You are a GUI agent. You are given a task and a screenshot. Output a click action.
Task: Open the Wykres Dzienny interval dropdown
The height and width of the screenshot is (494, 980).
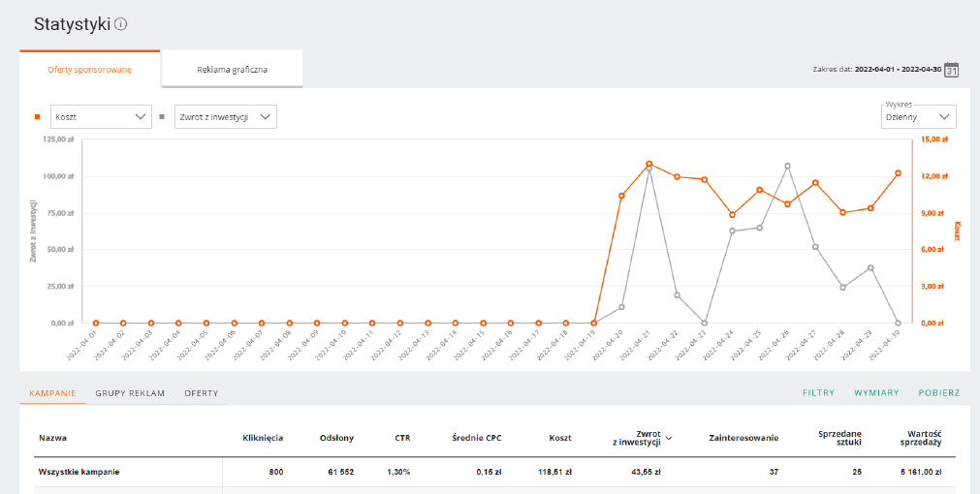917,117
